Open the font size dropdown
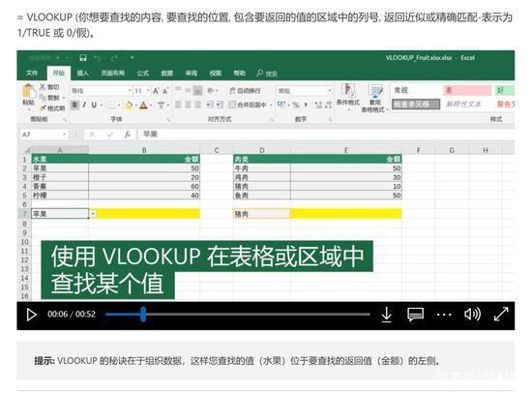The width and height of the screenshot is (532, 393). coord(148,91)
